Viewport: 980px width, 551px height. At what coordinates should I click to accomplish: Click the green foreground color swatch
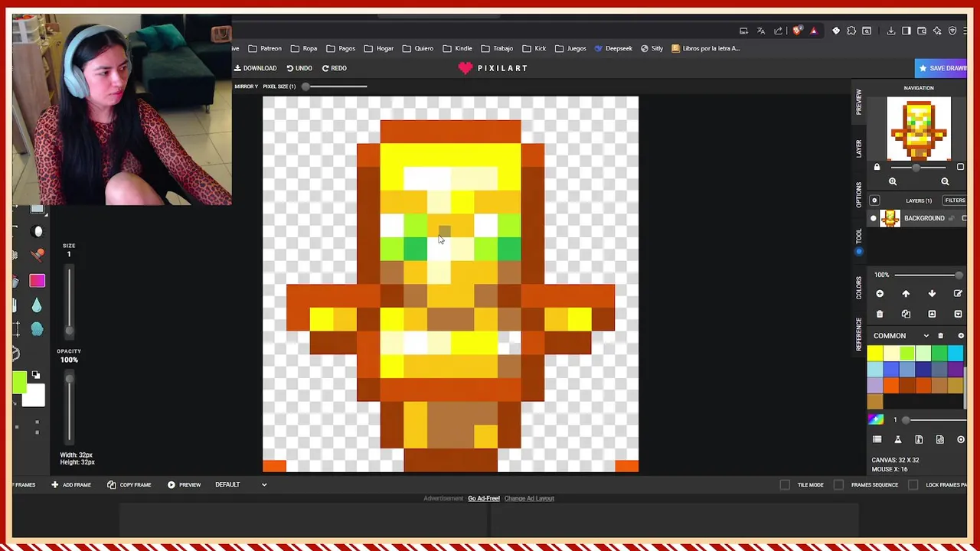(20, 383)
